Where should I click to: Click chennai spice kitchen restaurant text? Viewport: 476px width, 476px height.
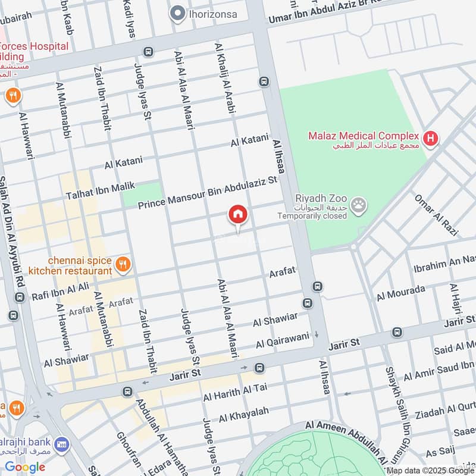(x=70, y=265)
